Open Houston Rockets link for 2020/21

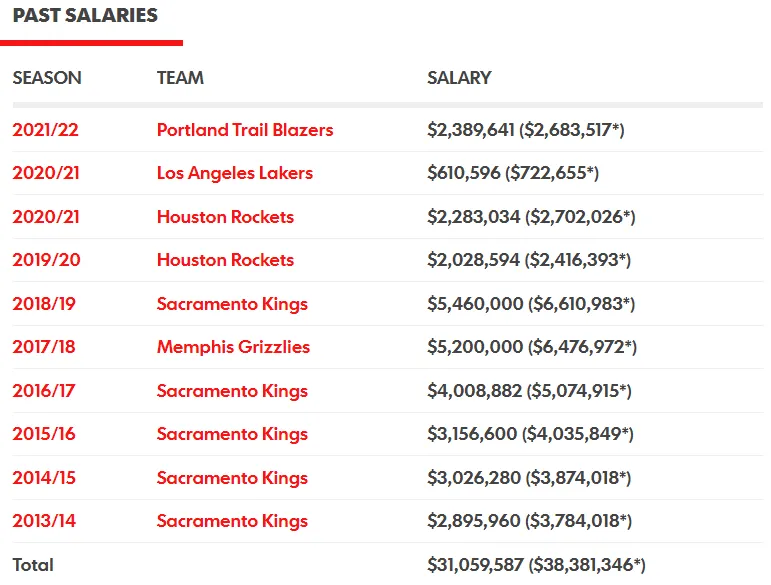pos(225,217)
